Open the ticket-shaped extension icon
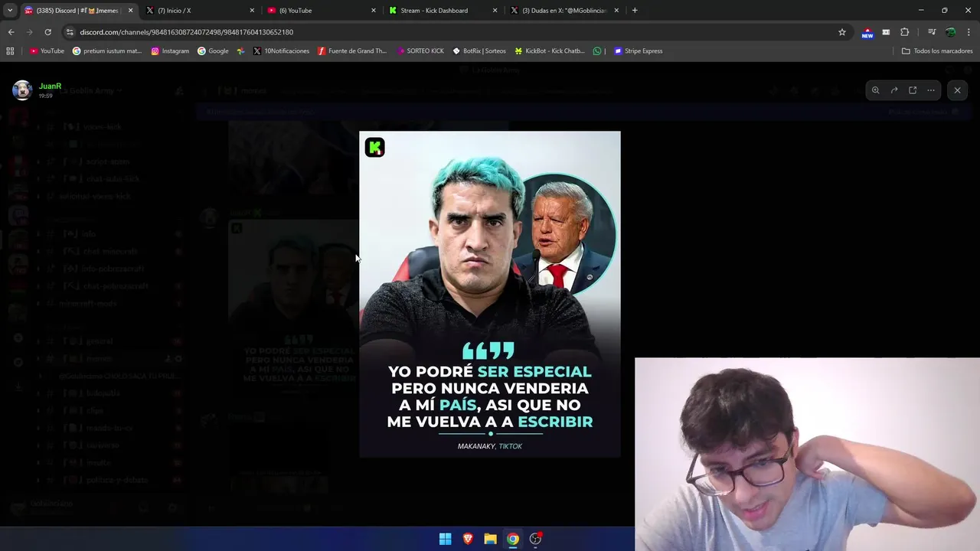 click(886, 32)
